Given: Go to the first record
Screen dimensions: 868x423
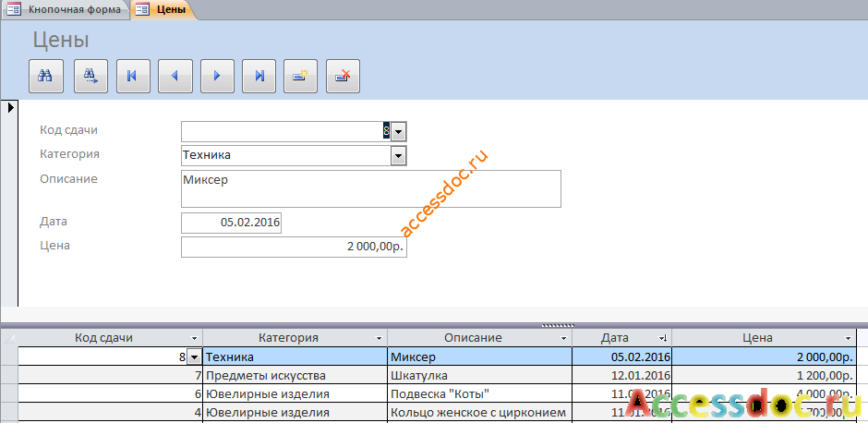Looking at the screenshot, I should click(x=133, y=76).
